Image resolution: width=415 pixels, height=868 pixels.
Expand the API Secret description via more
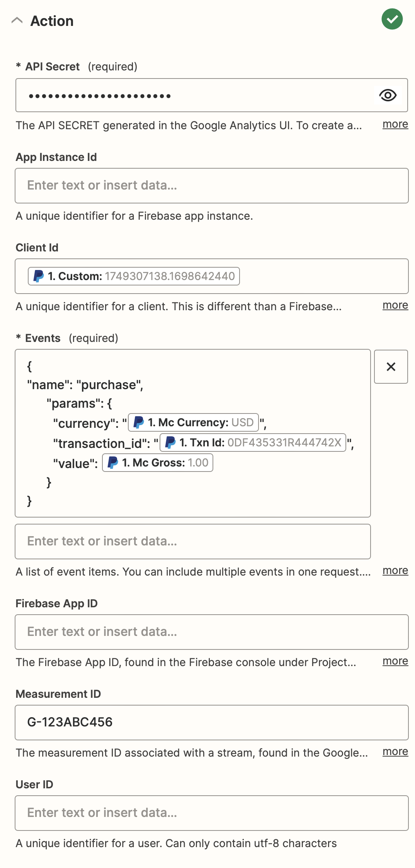click(x=395, y=124)
